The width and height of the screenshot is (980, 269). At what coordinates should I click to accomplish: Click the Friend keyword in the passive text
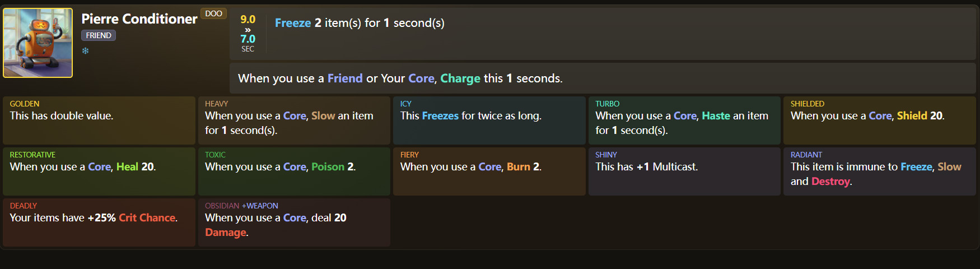[x=345, y=78]
